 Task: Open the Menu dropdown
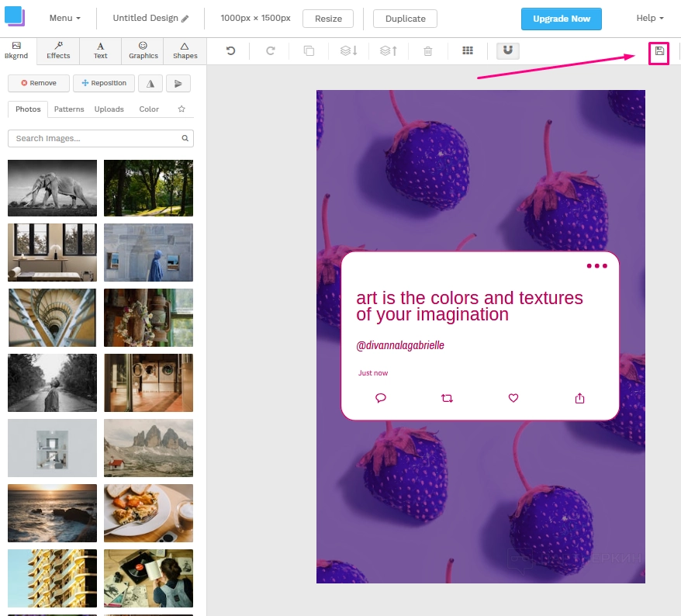tap(64, 18)
